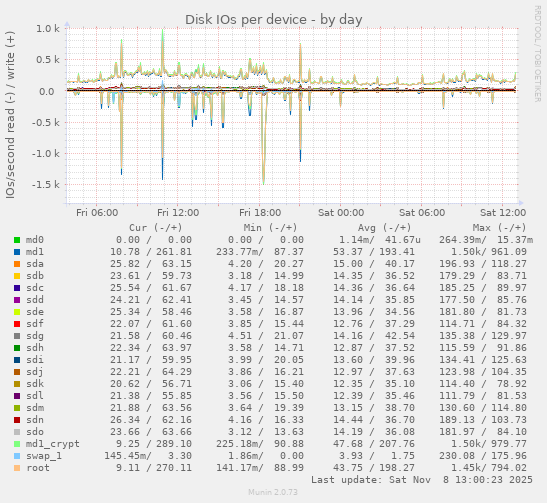Viewport: 547px width, 503px height.
Task: Click the Sat 00:00 time axis label
Action: (341, 212)
